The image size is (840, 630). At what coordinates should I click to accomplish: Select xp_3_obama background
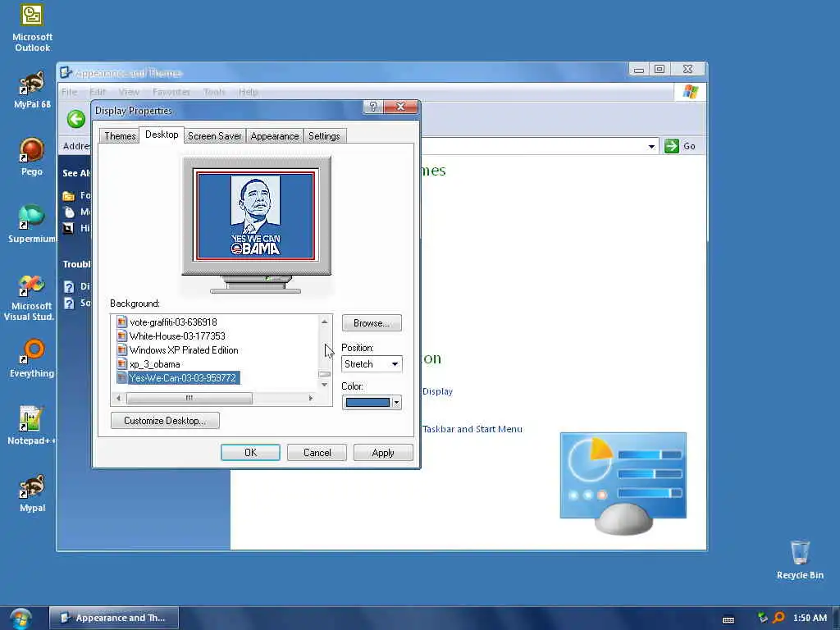pyautogui.click(x=154, y=364)
